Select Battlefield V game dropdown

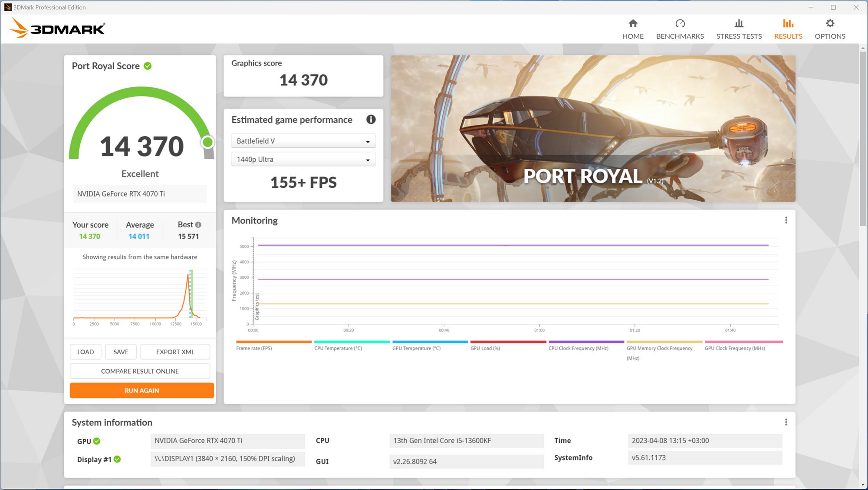[303, 140]
